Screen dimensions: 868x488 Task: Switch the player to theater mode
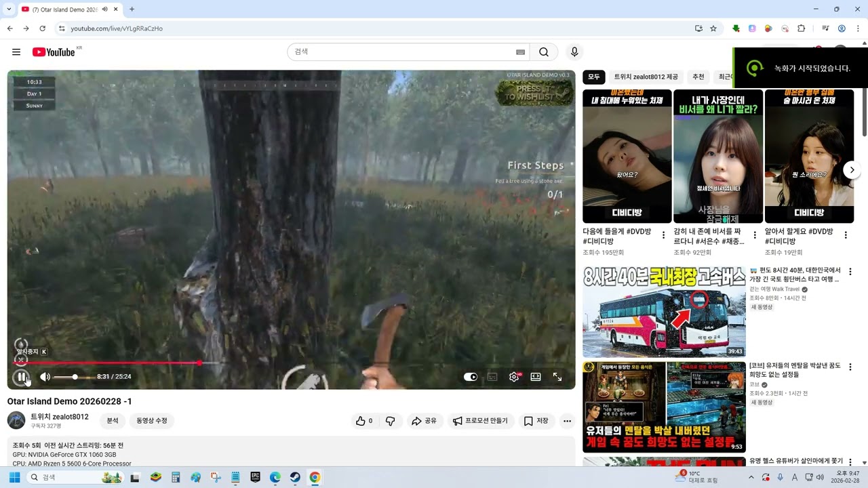pyautogui.click(x=536, y=377)
